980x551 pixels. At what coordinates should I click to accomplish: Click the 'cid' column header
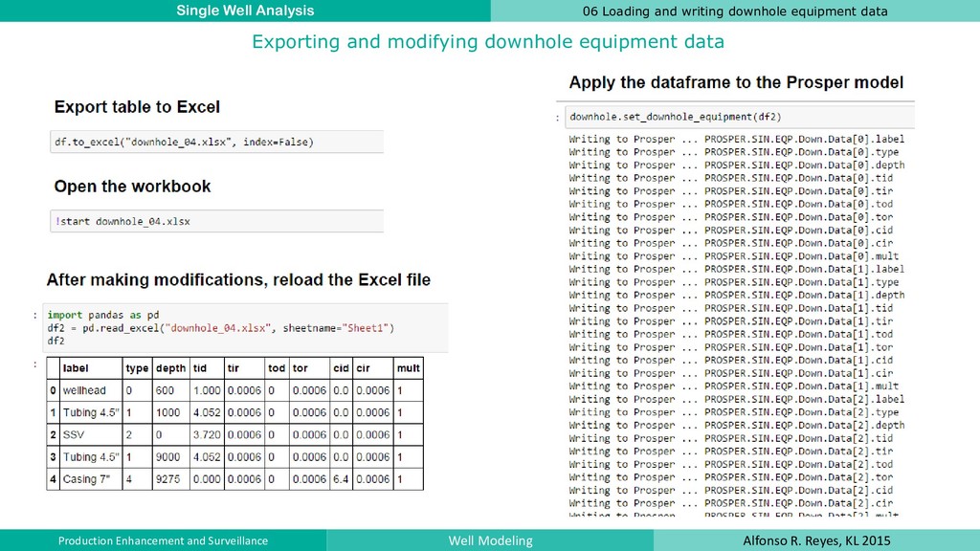click(x=342, y=368)
